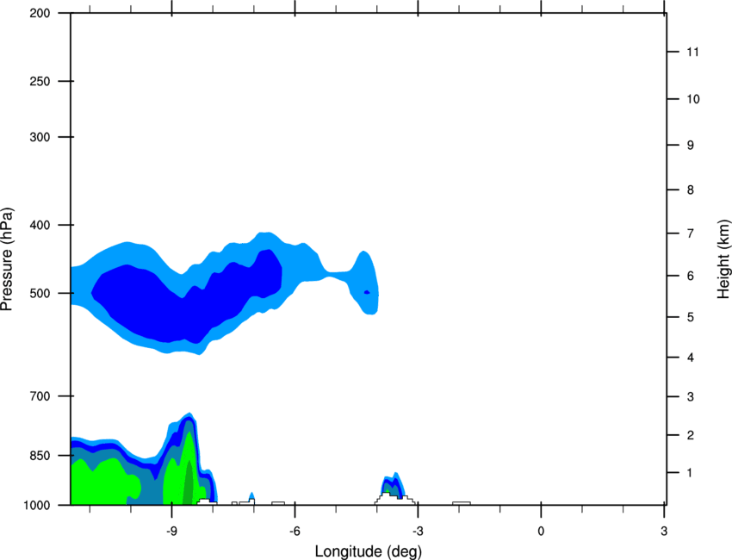Click the -6 longitude tick label
Screen dimensions: 732x560
295,532
